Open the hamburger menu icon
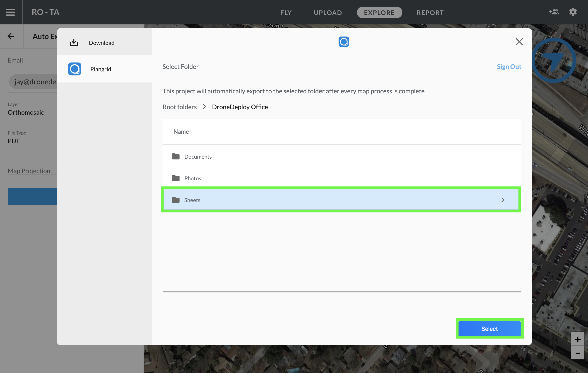The image size is (588, 373). pos(10,12)
